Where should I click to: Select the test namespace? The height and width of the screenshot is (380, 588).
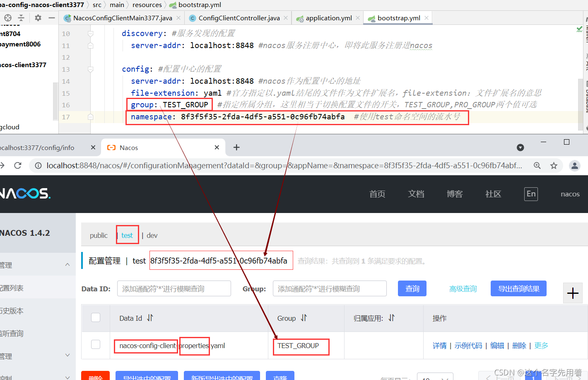coord(127,235)
